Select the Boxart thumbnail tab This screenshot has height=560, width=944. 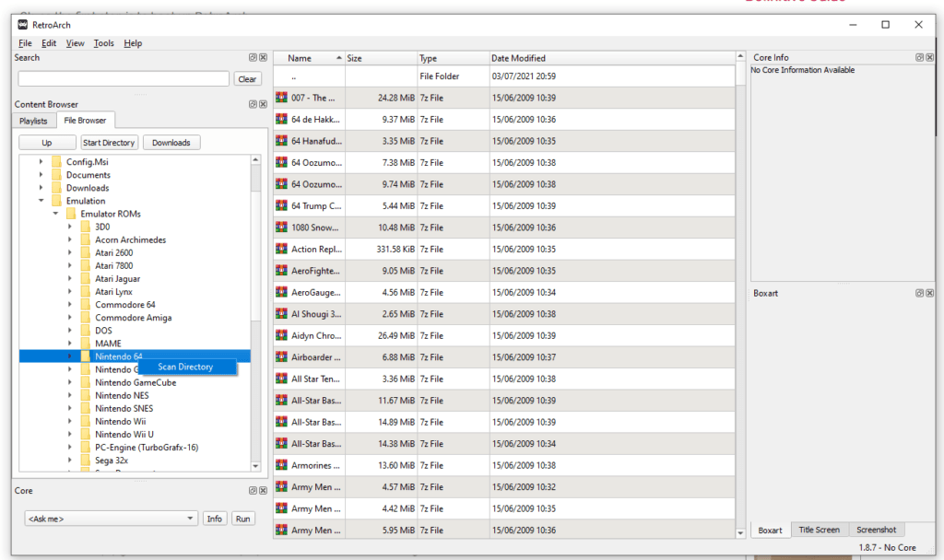(771, 530)
